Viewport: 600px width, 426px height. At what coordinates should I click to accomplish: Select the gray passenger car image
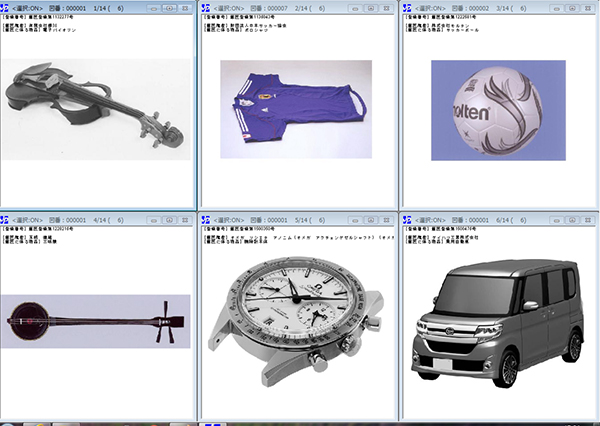(x=497, y=324)
